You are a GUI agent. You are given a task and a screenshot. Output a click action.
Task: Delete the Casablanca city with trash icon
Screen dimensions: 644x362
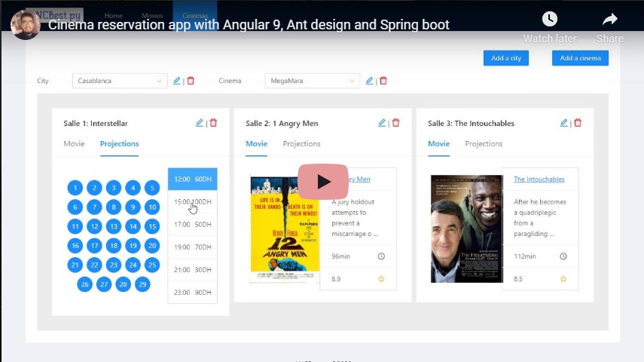tap(191, 81)
